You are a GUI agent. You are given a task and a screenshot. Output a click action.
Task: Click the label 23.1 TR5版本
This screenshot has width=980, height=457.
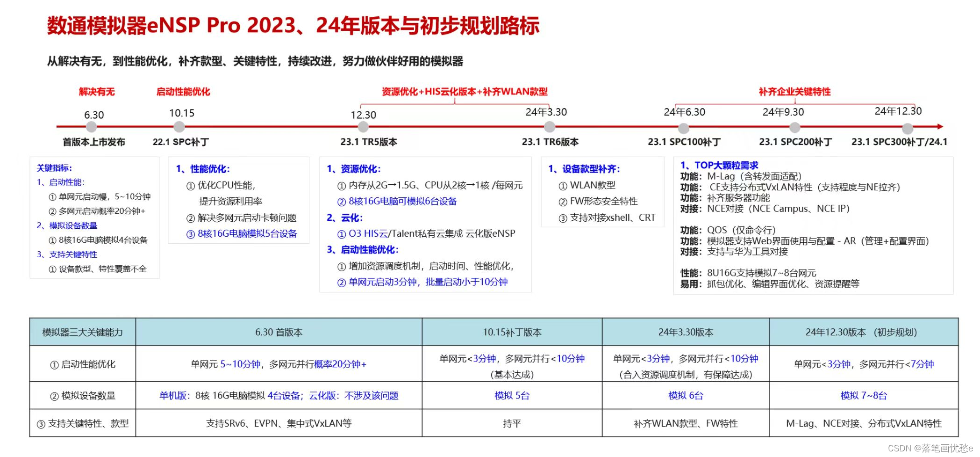369,142
